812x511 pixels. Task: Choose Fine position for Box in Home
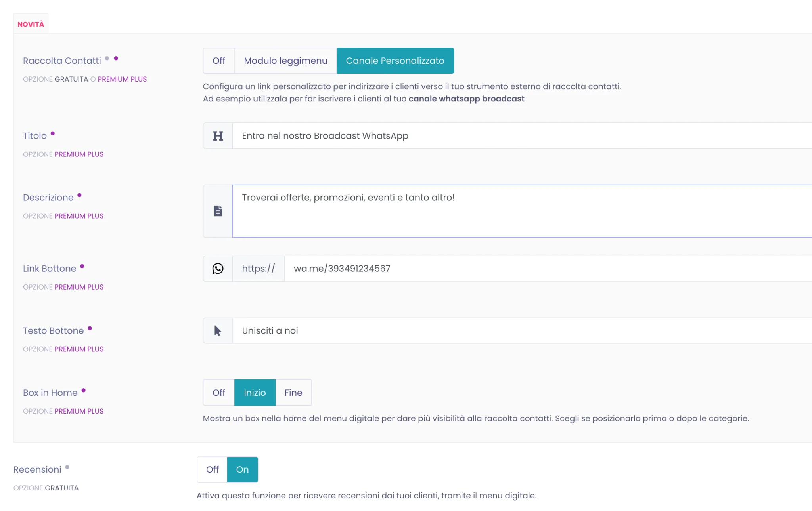click(293, 393)
